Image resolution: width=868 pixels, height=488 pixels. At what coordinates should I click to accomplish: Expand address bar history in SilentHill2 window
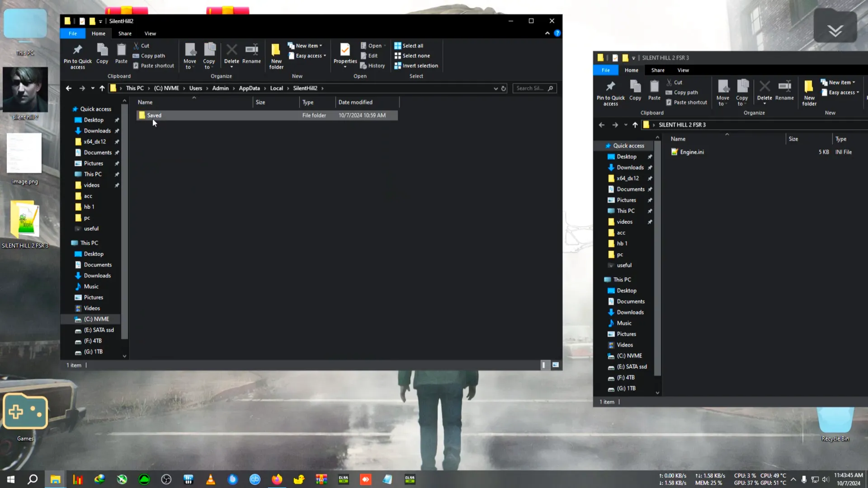496,88
